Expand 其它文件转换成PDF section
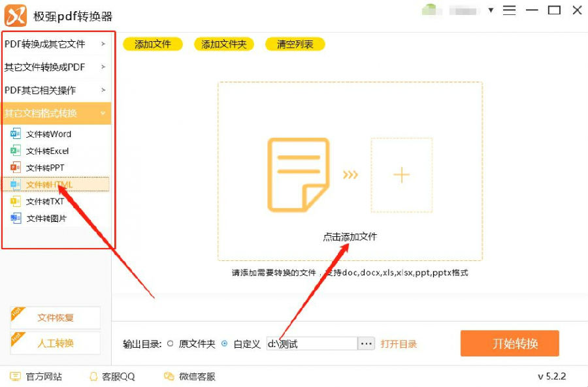The image size is (588, 387). click(56, 67)
